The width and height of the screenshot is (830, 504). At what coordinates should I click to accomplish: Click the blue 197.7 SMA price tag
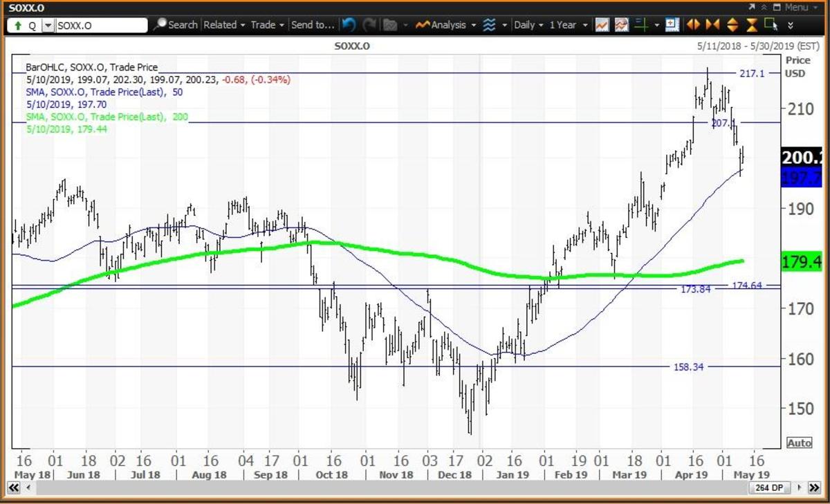[801, 179]
